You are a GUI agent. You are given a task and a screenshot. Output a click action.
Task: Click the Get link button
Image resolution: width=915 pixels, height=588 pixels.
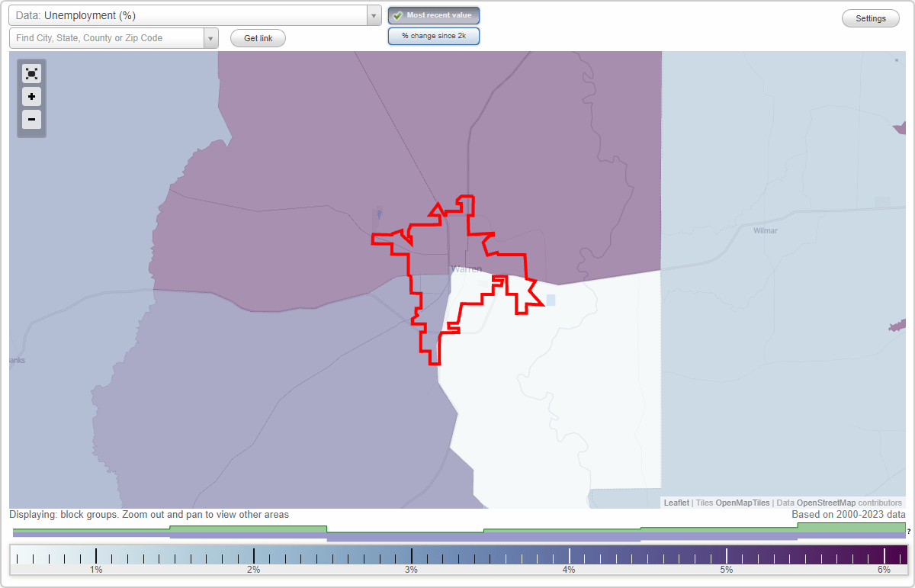tap(258, 38)
